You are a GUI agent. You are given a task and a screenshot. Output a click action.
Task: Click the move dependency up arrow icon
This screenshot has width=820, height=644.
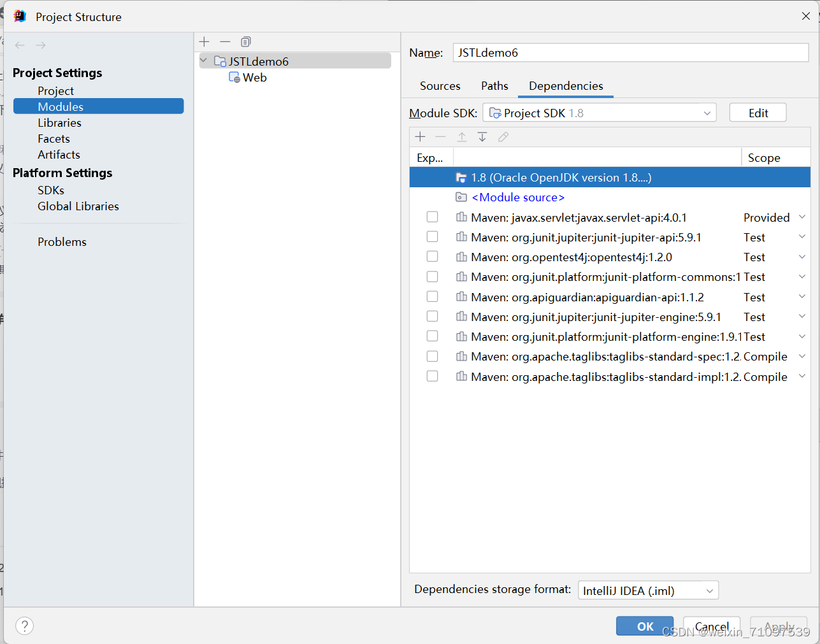click(461, 136)
